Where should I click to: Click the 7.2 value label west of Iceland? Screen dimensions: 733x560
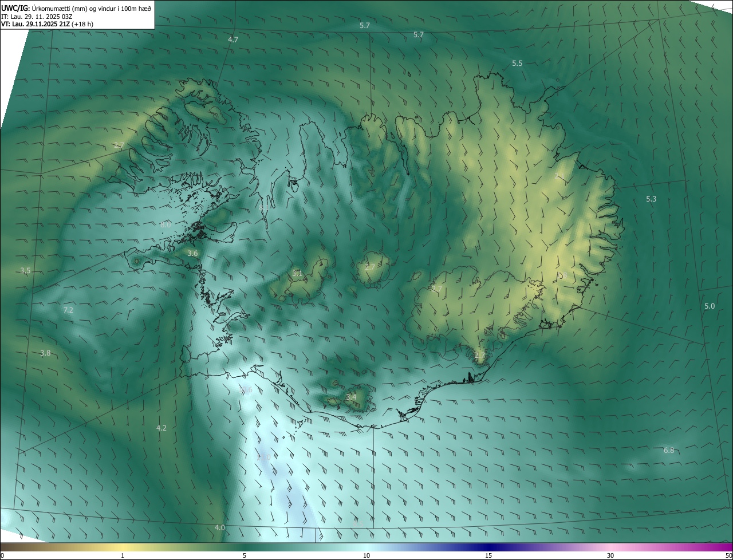68,310
